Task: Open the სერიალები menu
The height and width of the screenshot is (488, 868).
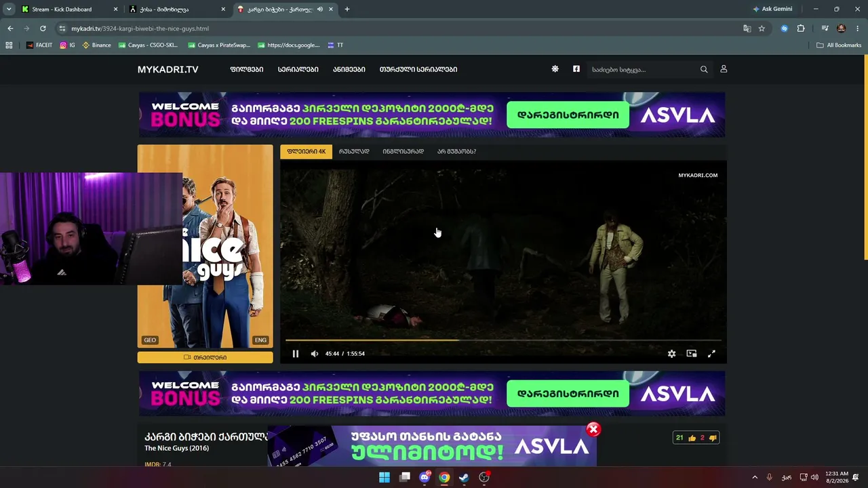Action: click(x=298, y=70)
